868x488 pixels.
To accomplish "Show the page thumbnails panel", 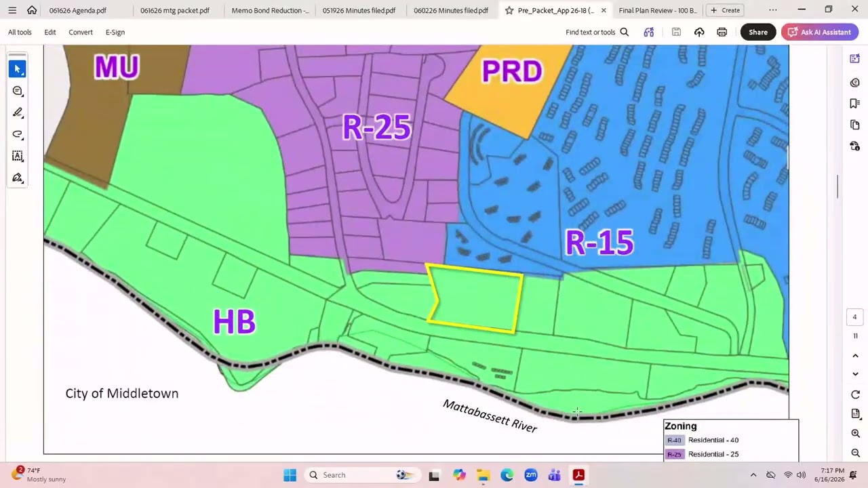I will click(x=854, y=125).
